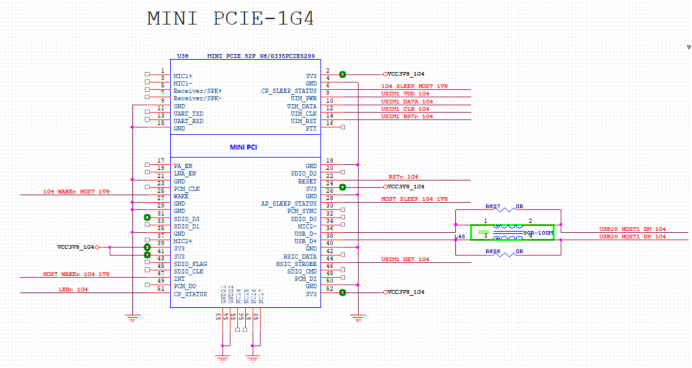Pick the SDIO_FLAG pin label

point(190,264)
